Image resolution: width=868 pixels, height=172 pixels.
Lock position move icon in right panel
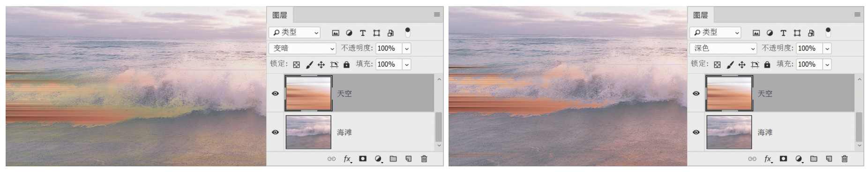742,64
